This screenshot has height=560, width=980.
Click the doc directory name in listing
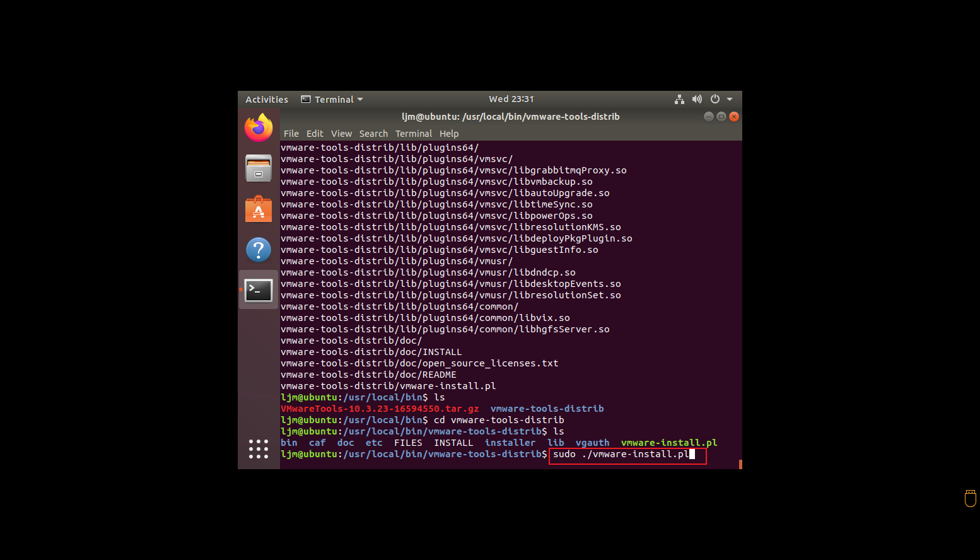click(346, 443)
